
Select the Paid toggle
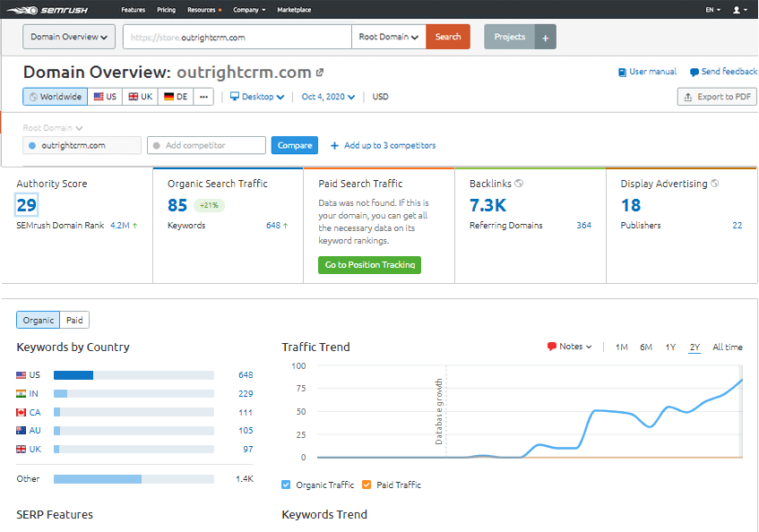(x=74, y=320)
